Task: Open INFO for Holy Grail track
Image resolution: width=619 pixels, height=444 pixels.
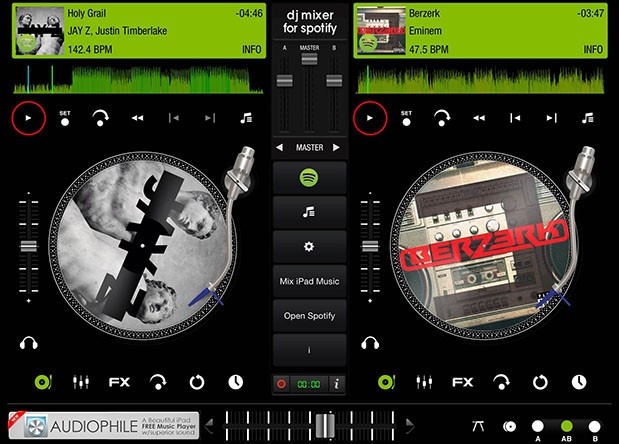Action: tap(251, 49)
